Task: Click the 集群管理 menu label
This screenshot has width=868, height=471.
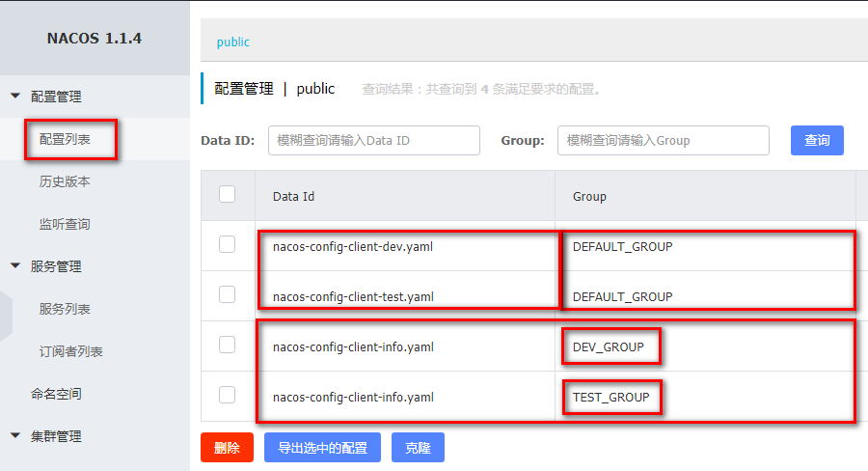Action: coord(56,436)
